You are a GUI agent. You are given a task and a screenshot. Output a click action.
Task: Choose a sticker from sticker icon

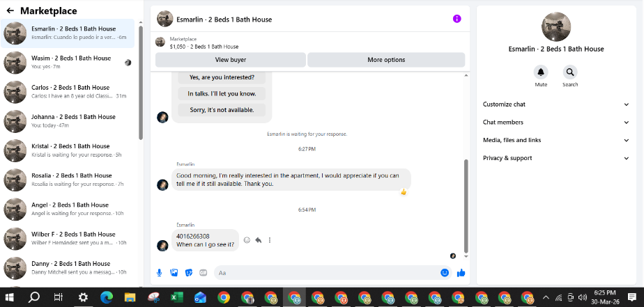[x=189, y=272]
